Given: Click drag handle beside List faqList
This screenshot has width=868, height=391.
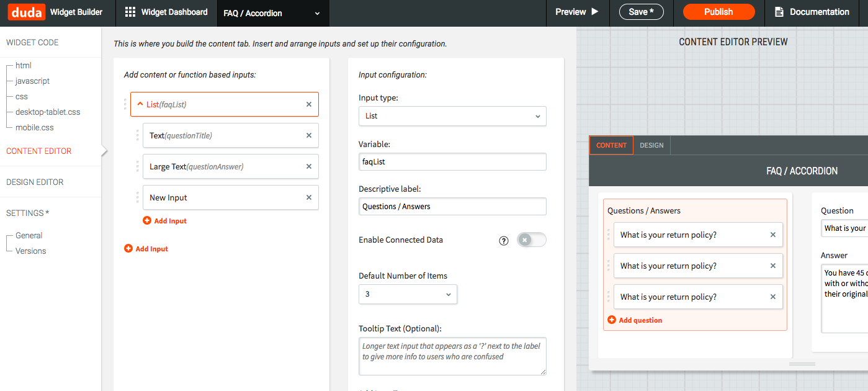Looking at the screenshot, I should 125,104.
